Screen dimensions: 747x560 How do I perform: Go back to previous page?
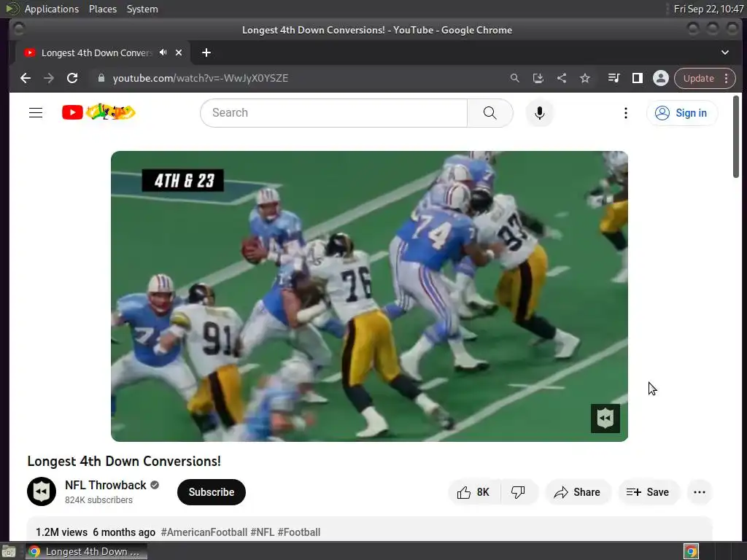tap(26, 78)
